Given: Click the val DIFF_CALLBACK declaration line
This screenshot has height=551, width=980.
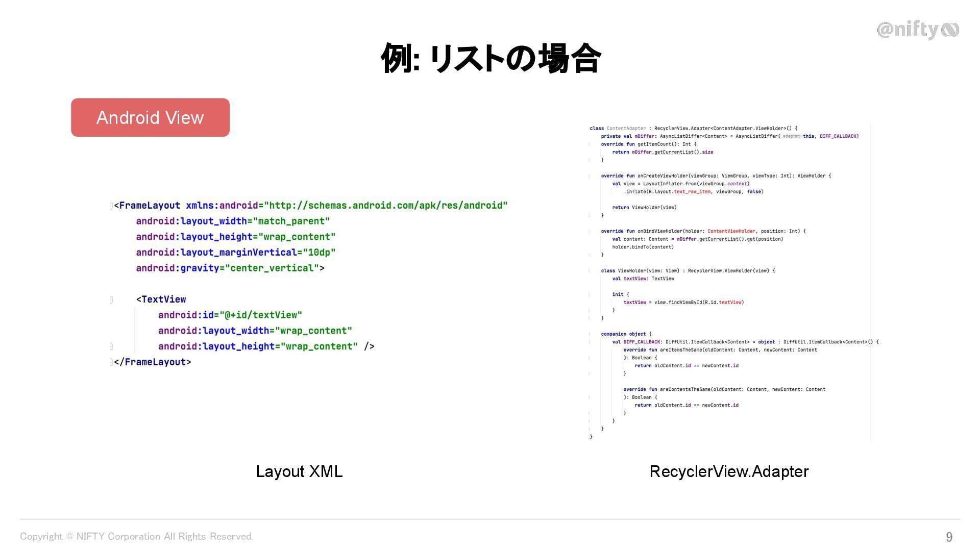Looking at the screenshot, I should click(x=745, y=342).
